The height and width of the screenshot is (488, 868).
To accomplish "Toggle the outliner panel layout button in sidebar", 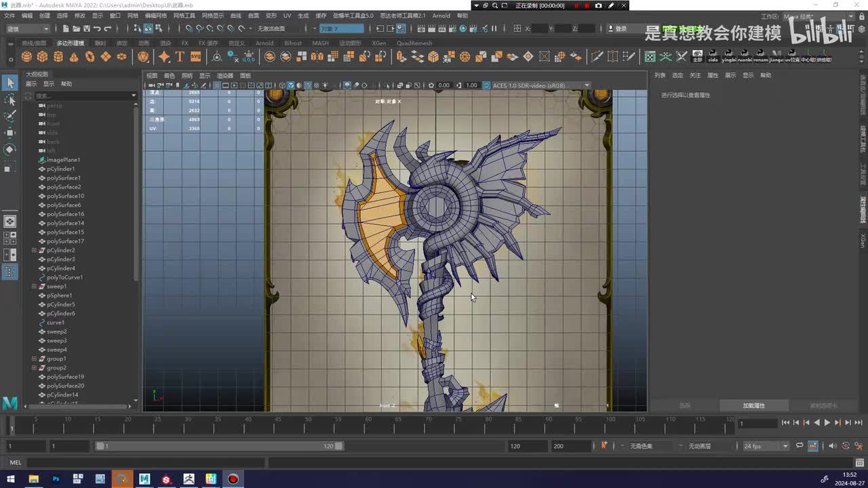I will click(10, 272).
